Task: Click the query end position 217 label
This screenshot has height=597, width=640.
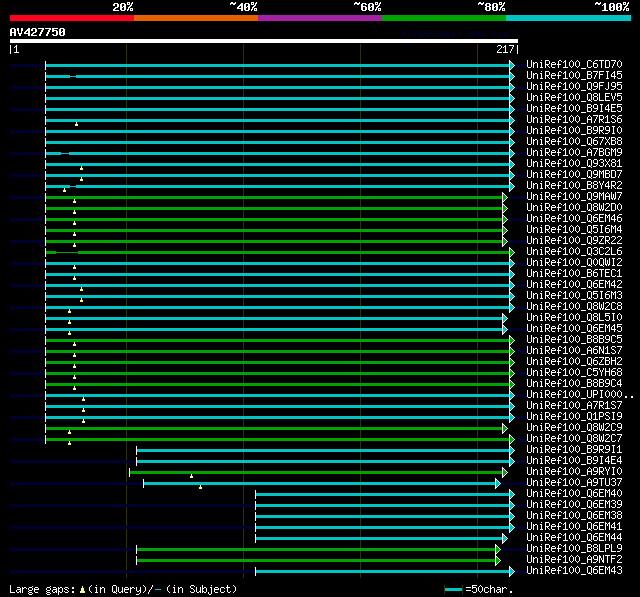Action: [505, 49]
